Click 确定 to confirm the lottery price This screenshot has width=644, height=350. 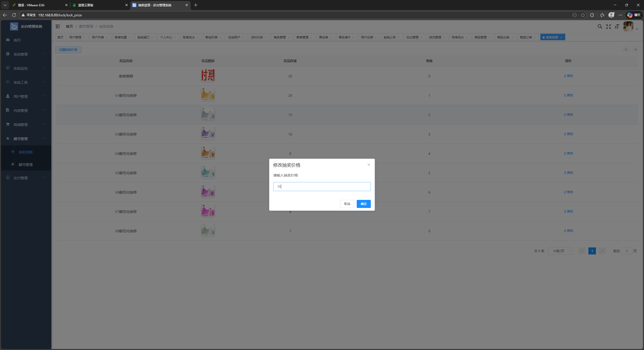pyautogui.click(x=363, y=204)
